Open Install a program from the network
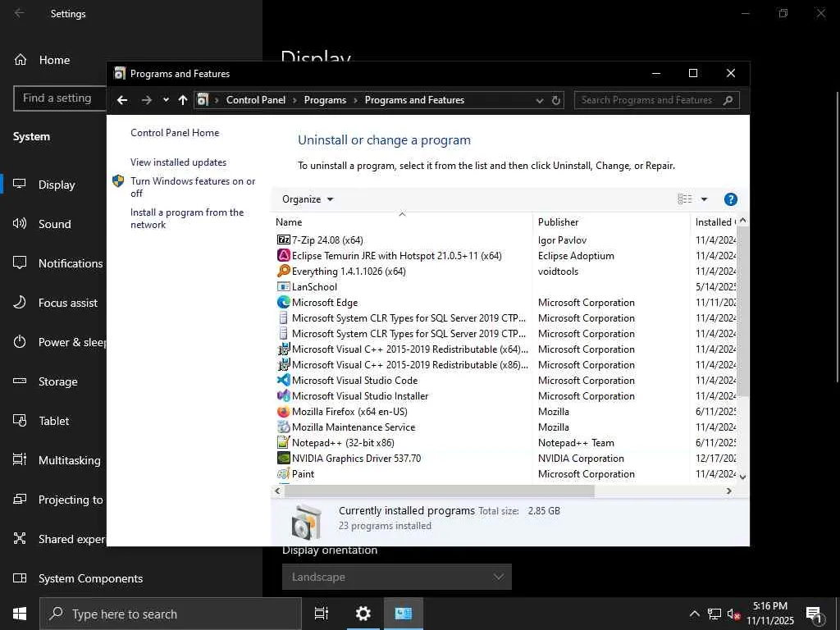840x630 pixels. [187, 218]
